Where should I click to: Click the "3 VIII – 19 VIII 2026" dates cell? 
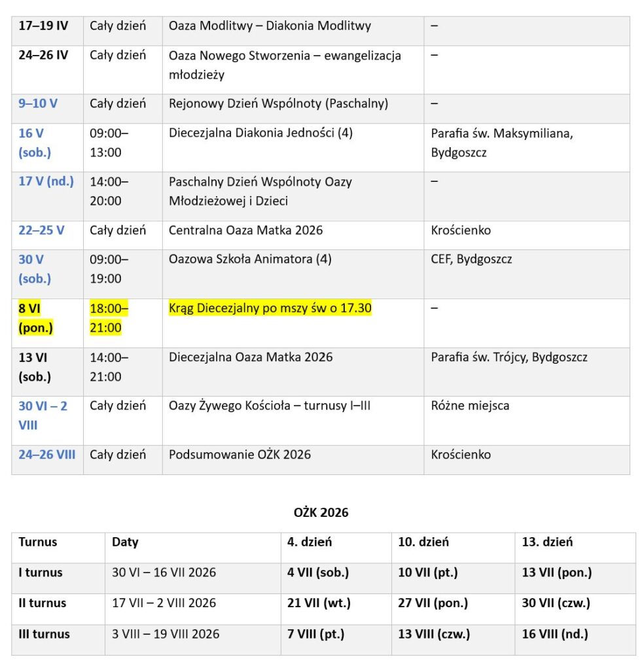pos(166,634)
